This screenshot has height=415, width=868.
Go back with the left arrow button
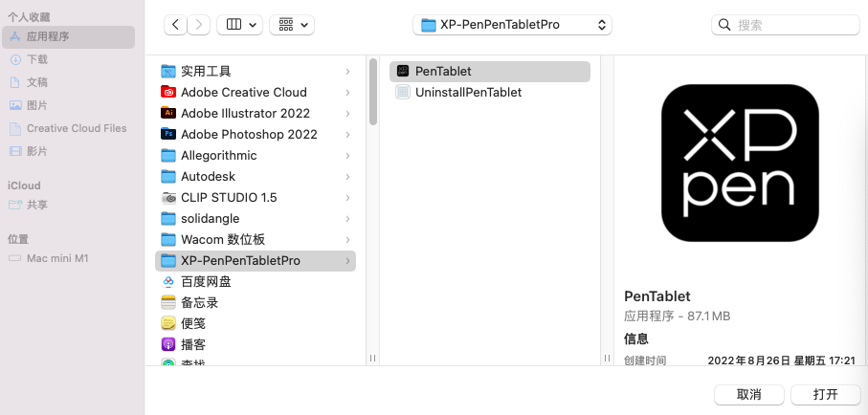click(x=175, y=25)
